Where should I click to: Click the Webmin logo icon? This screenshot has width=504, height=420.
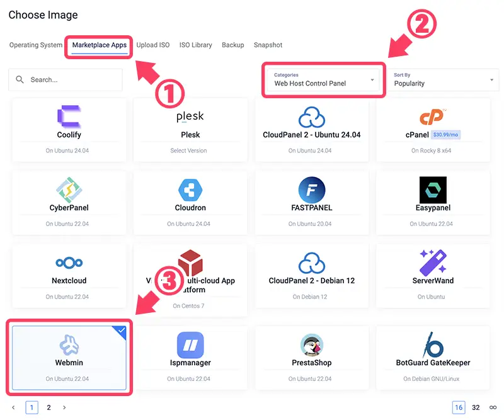69,345
